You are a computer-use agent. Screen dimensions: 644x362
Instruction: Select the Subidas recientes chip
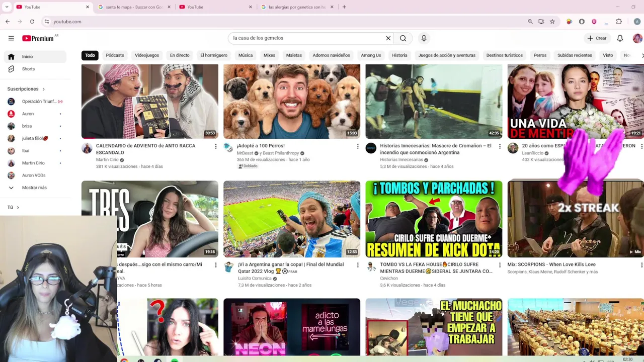click(x=575, y=55)
